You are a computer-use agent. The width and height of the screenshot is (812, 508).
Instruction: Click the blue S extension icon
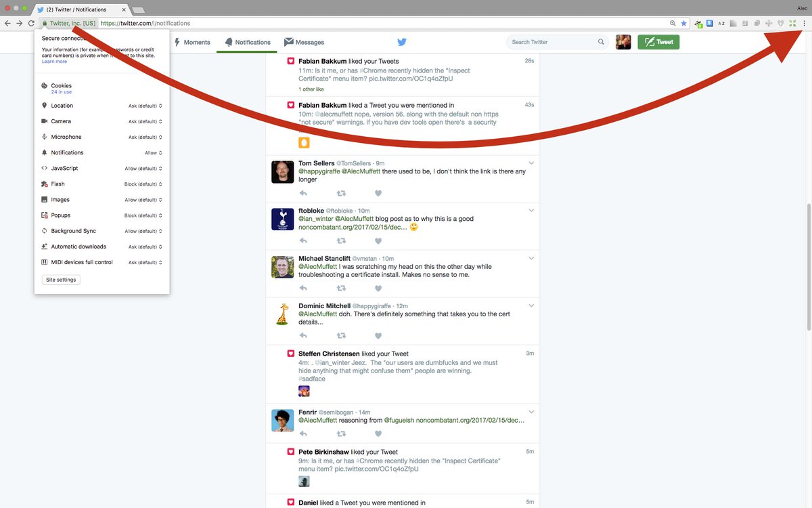pos(709,23)
